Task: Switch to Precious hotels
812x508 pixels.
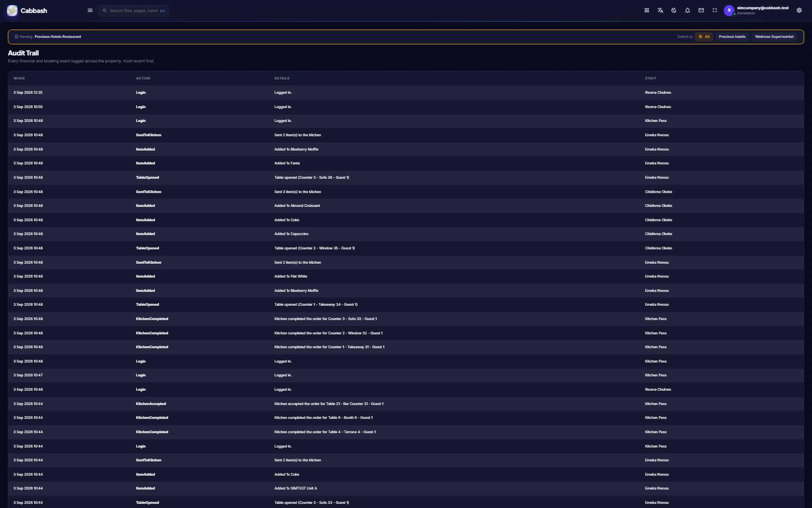Action: tap(732, 37)
